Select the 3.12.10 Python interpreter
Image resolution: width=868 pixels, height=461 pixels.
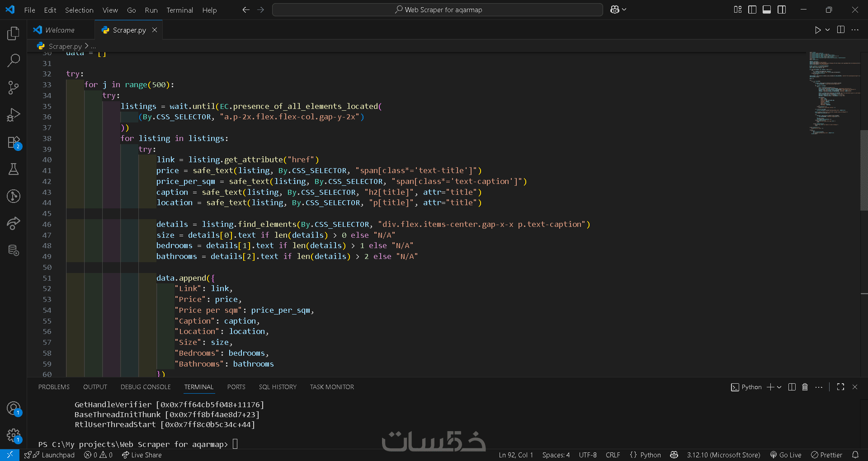[723, 455]
